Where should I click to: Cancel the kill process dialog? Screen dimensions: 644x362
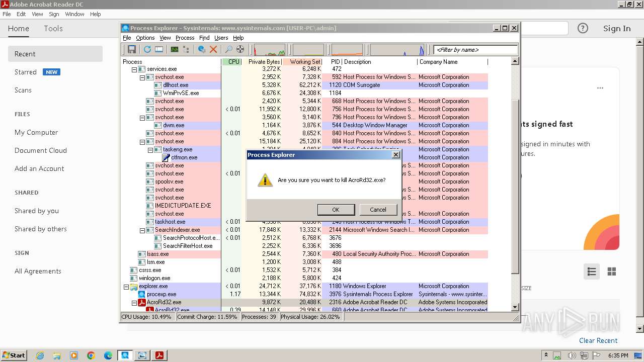pos(378,210)
